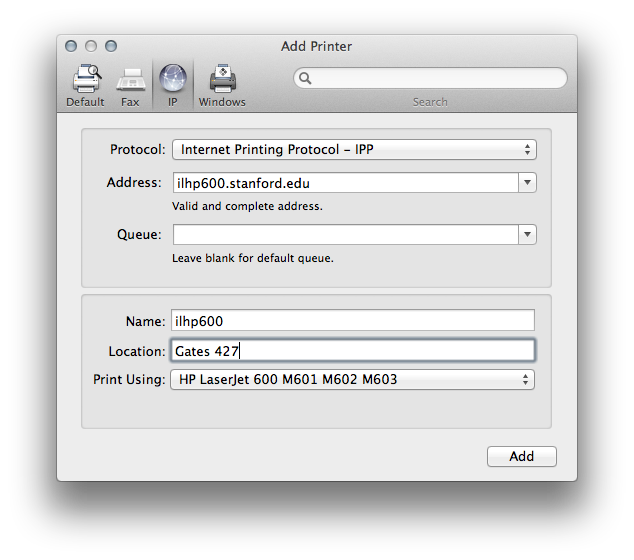
Task: Expand the Address combo box arrow
Action: [527, 183]
